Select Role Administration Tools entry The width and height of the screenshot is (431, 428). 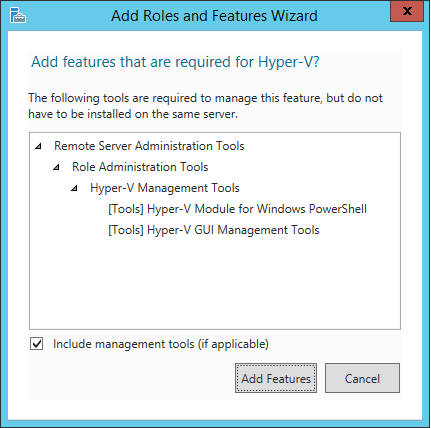pos(140,167)
